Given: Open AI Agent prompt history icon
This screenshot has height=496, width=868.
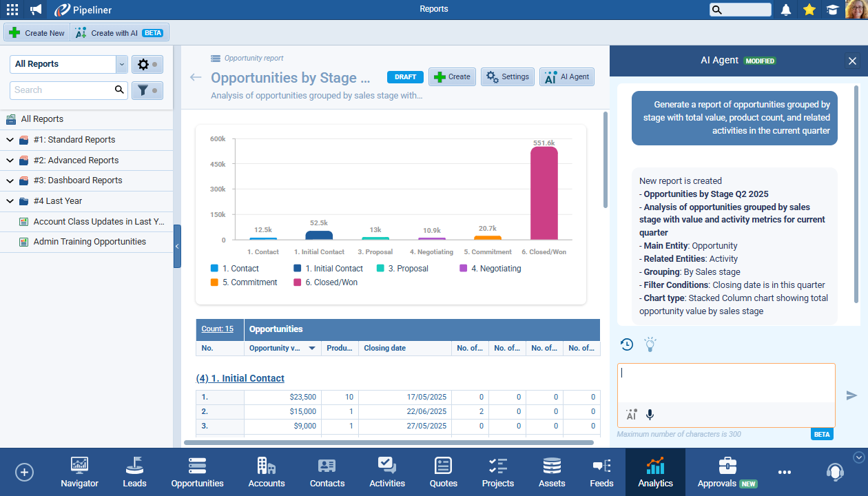Looking at the screenshot, I should pyautogui.click(x=627, y=344).
